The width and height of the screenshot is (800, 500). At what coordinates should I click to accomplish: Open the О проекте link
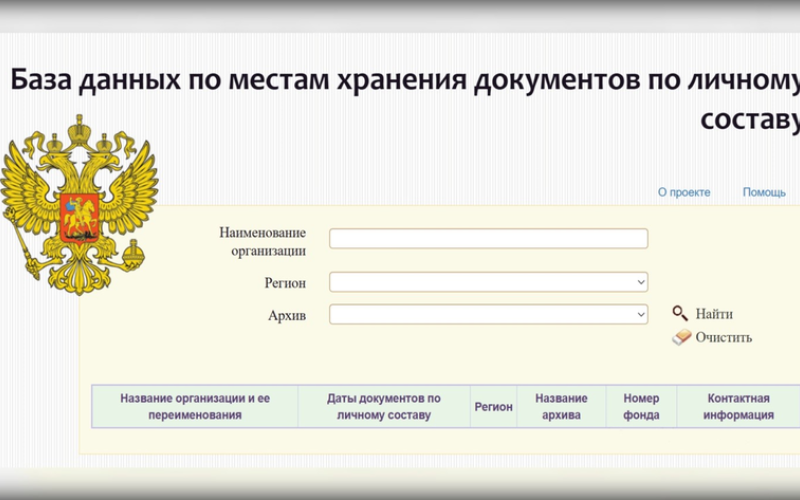[x=684, y=192]
